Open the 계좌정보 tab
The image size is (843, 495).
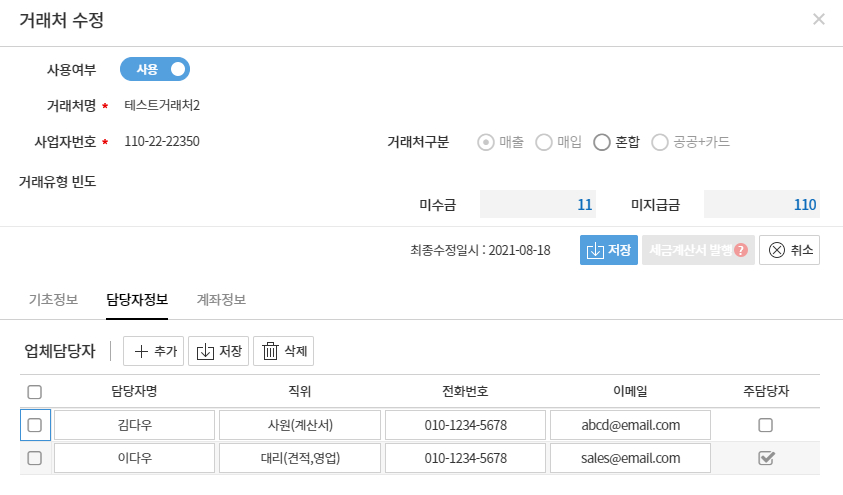(221, 299)
